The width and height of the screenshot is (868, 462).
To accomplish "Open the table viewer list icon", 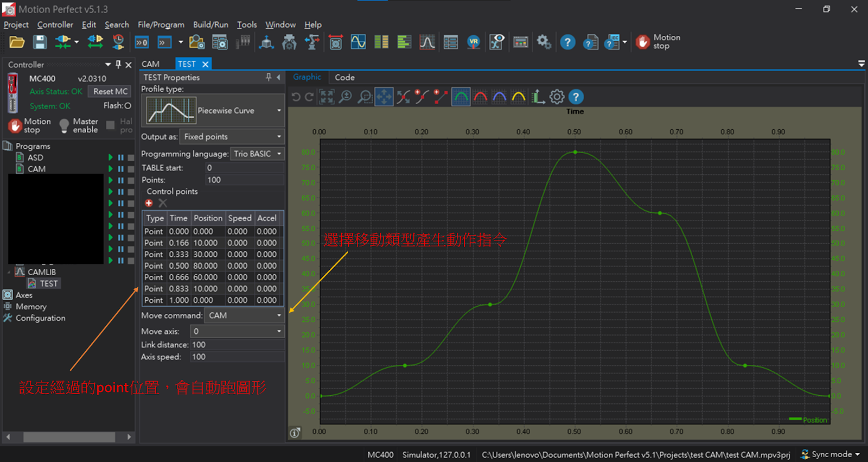I will (x=450, y=42).
